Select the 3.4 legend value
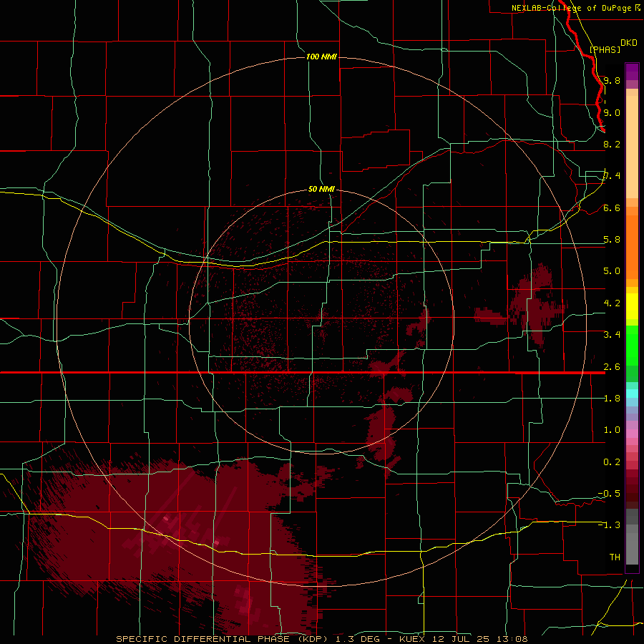 [x=612, y=335]
